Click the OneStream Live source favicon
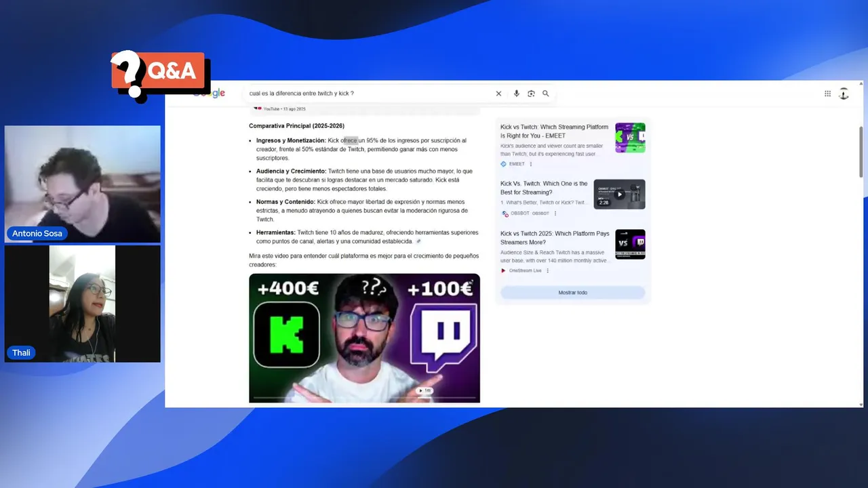 [504, 270]
